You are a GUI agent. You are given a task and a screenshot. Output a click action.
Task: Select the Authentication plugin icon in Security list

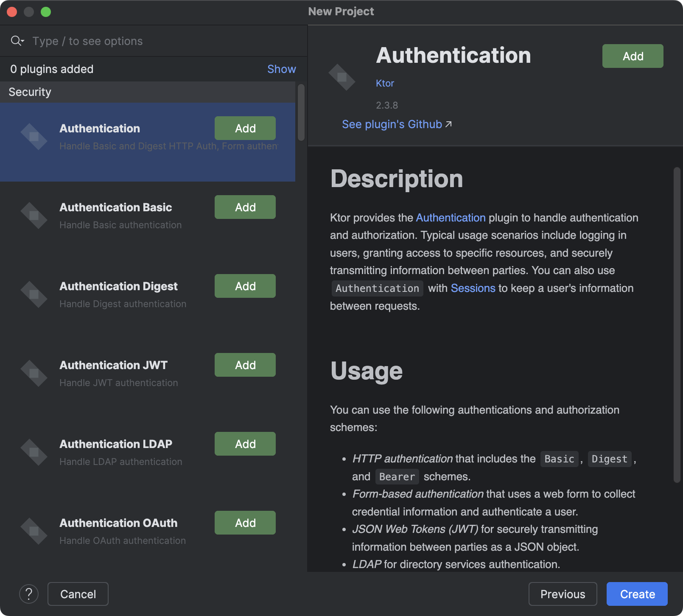[x=34, y=136]
